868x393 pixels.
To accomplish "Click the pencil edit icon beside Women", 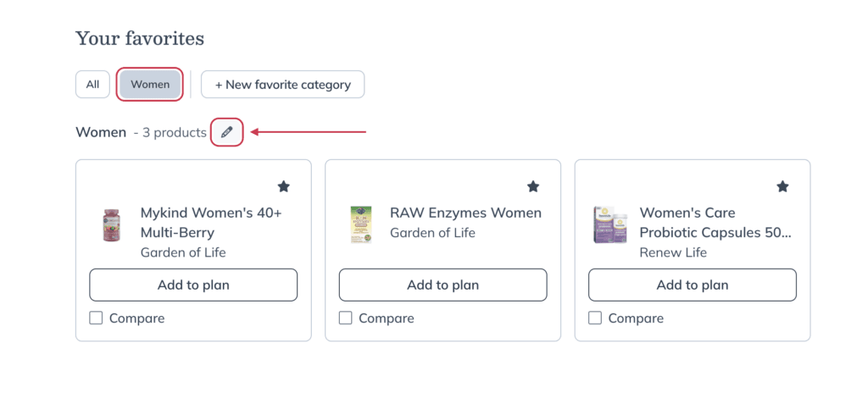I will (x=227, y=132).
